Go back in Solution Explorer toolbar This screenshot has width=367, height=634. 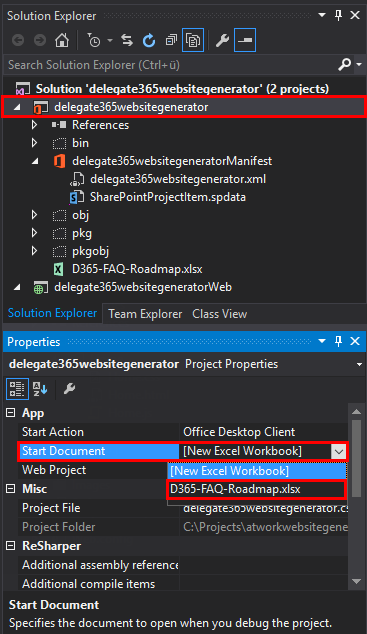click(18, 40)
